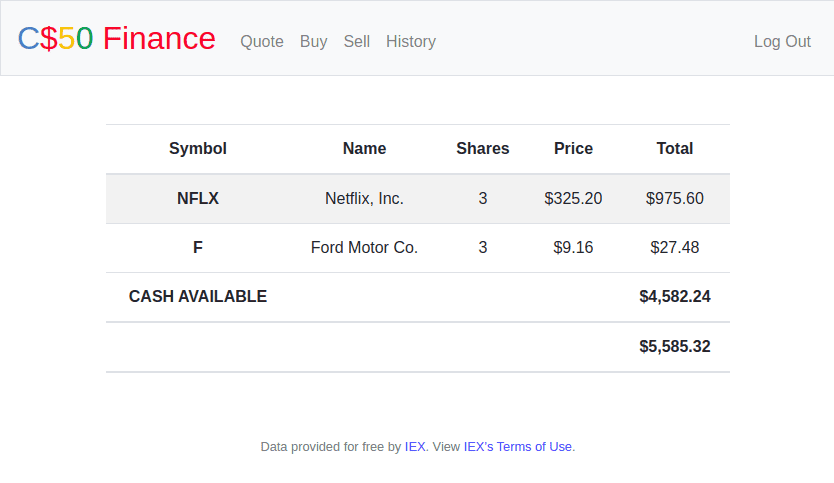Open the Sell page
The height and width of the screenshot is (483, 834).
pyautogui.click(x=356, y=41)
